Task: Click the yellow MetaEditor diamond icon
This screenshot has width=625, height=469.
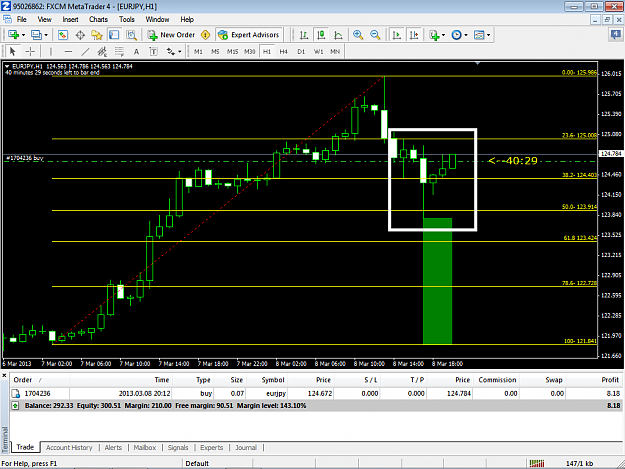Action: (206, 35)
